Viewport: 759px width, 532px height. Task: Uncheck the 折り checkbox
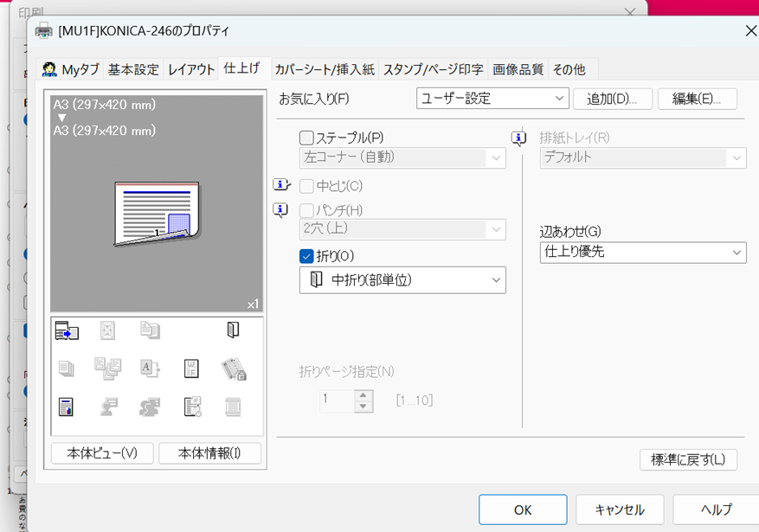[306, 255]
